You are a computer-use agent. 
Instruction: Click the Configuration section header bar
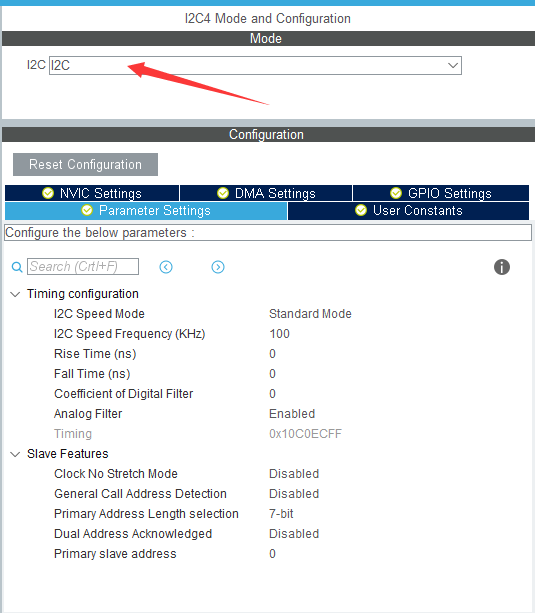[268, 134]
